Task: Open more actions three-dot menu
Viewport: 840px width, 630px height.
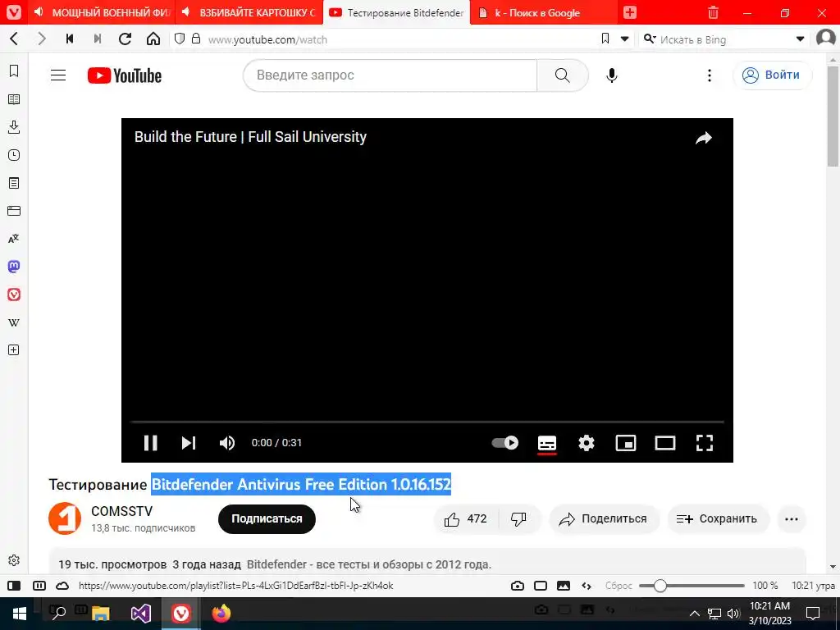Action: [792, 518]
